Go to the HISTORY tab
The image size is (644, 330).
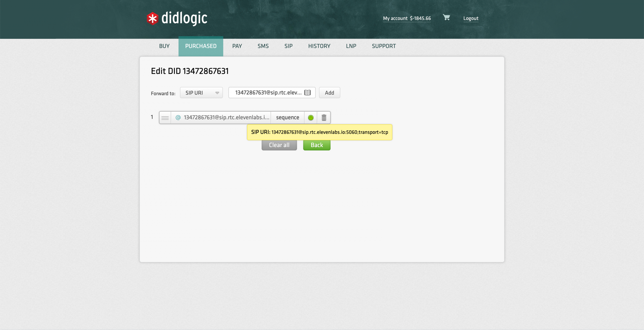[319, 46]
